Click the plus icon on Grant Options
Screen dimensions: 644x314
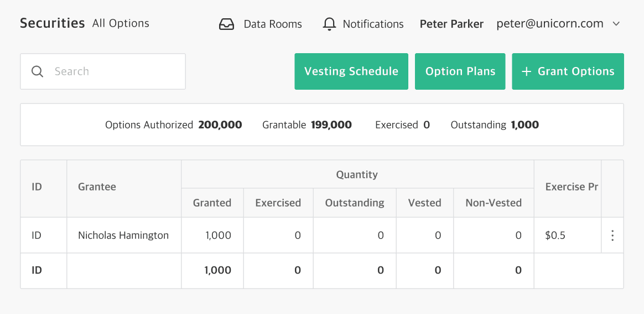pyautogui.click(x=527, y=71)
